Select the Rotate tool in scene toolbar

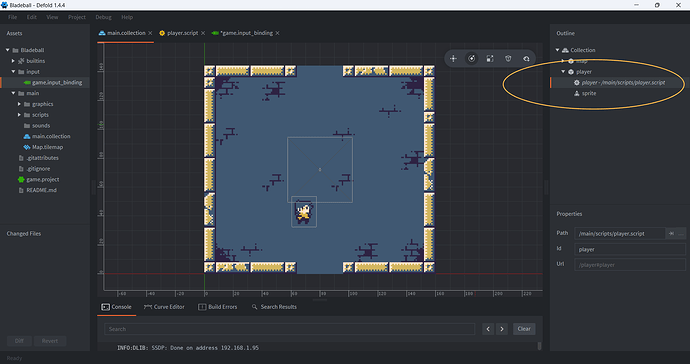pos(471,59)
